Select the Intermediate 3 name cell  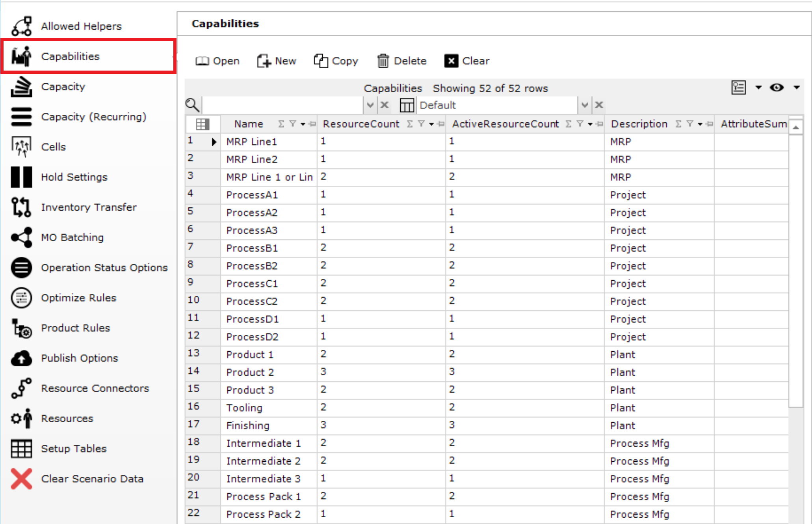269,479
